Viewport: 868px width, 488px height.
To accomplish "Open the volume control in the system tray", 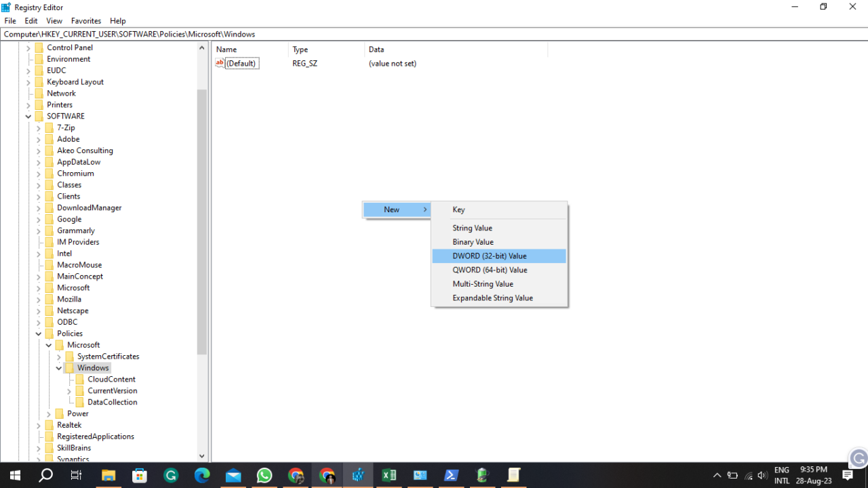I will 762,475.
